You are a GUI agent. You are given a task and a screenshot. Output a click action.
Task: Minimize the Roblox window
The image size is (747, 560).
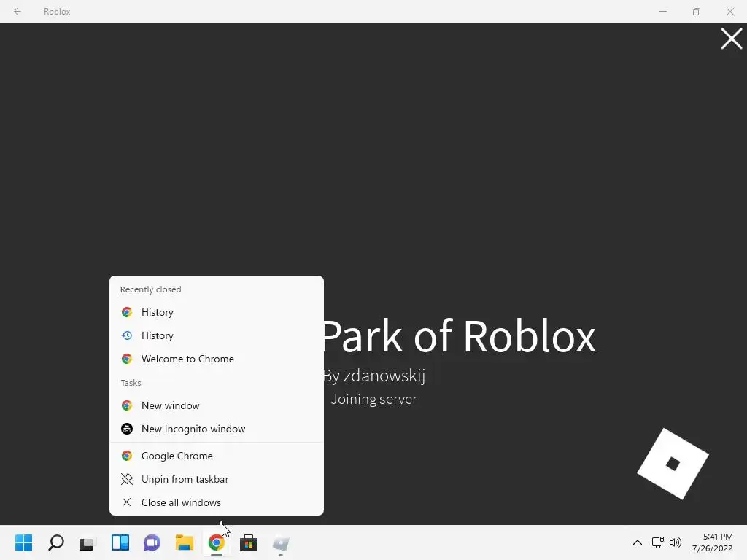[662, 12]
